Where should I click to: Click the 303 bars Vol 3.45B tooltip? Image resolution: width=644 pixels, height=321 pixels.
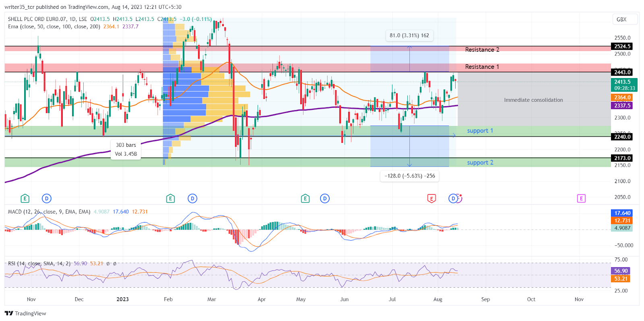126,149
